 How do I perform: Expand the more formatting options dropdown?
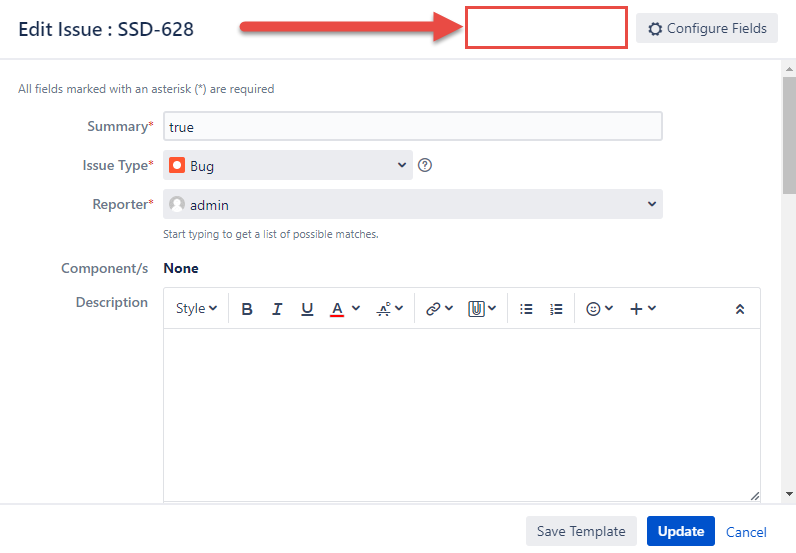[x=389, y=309]
